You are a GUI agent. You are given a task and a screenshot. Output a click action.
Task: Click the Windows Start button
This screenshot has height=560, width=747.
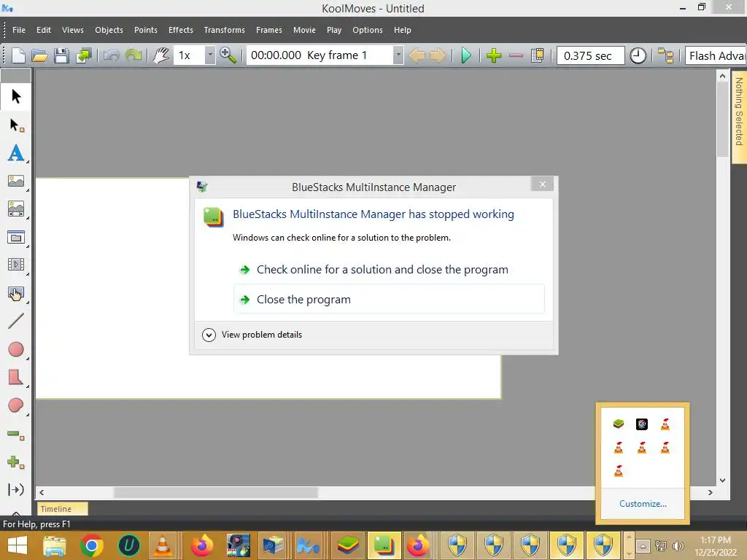pos(18,545)
